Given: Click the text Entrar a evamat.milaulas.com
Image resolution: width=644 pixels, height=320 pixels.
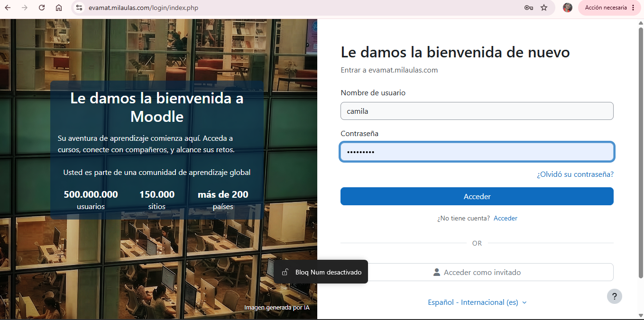Looking at the screenshot, I should tap(389, 70).
